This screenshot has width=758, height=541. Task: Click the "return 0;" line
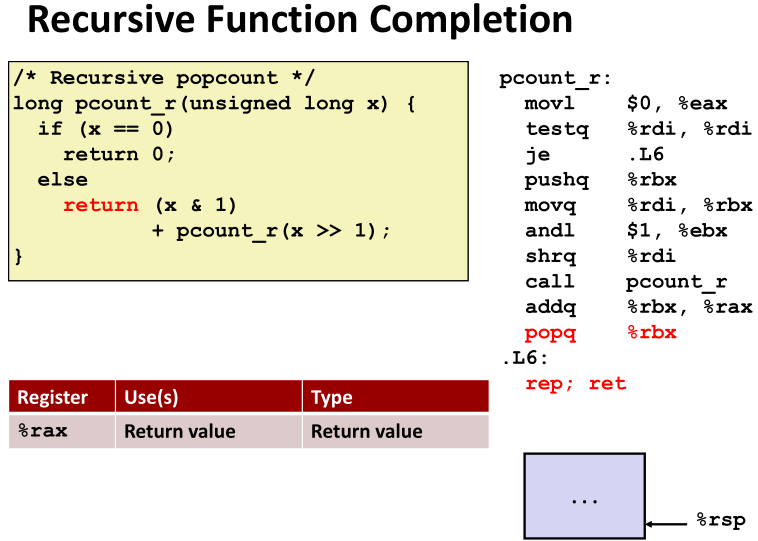(x=119, y=155)
